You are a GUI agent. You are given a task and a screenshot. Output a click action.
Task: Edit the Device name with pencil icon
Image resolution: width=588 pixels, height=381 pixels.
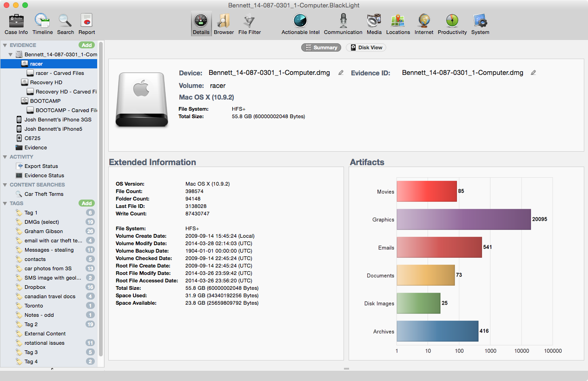coord(341,73)
